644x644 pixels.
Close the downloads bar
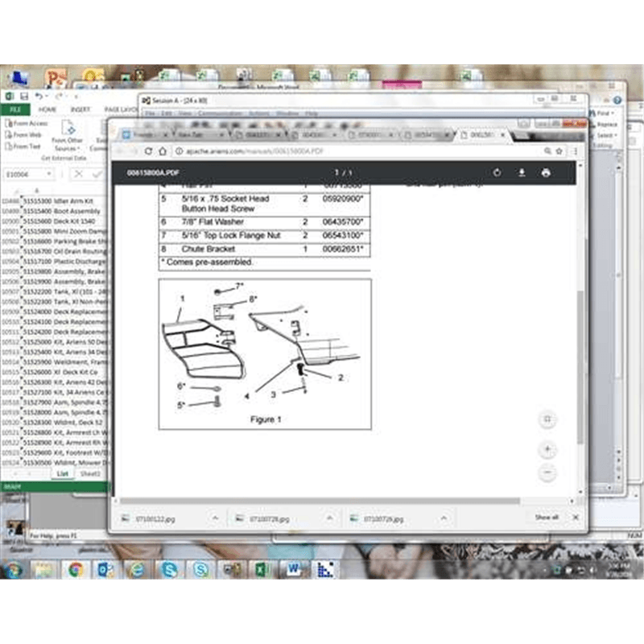(x=575, y=518)
